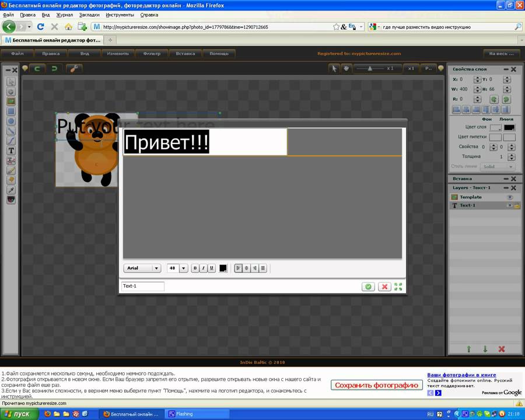Image resolution: width=525 pixels, height=420 pixels.
Task: Open the Вставка menu in editor
Action: [185, 54]
